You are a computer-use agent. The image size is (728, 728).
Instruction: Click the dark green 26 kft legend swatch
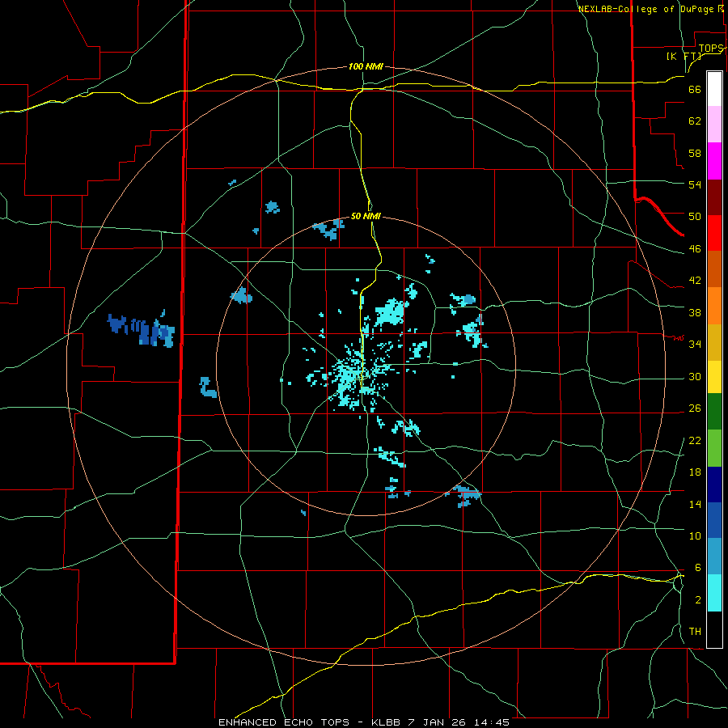pos(714,412)
